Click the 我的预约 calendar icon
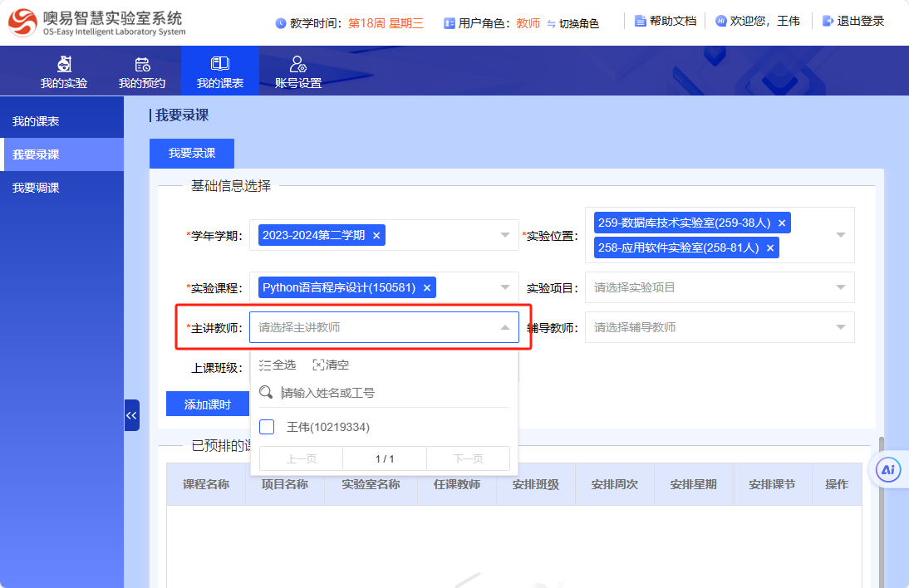This screenshot has width=909, height=588. pyautogui.click(x=142, y=65)
